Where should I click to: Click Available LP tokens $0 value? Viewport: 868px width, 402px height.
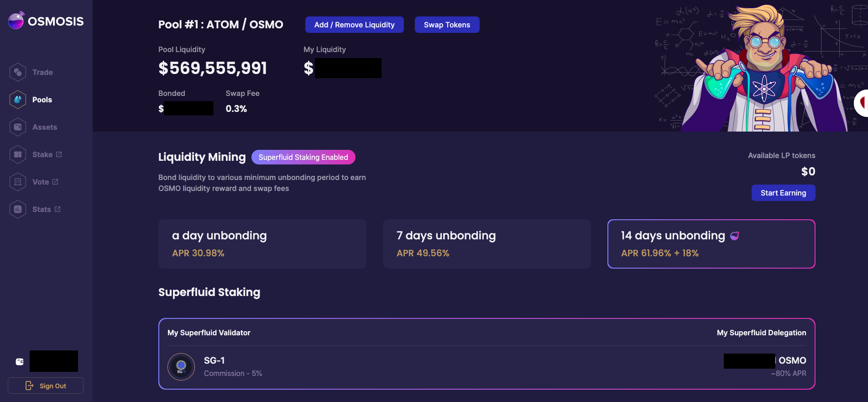[x=808, y=171]
